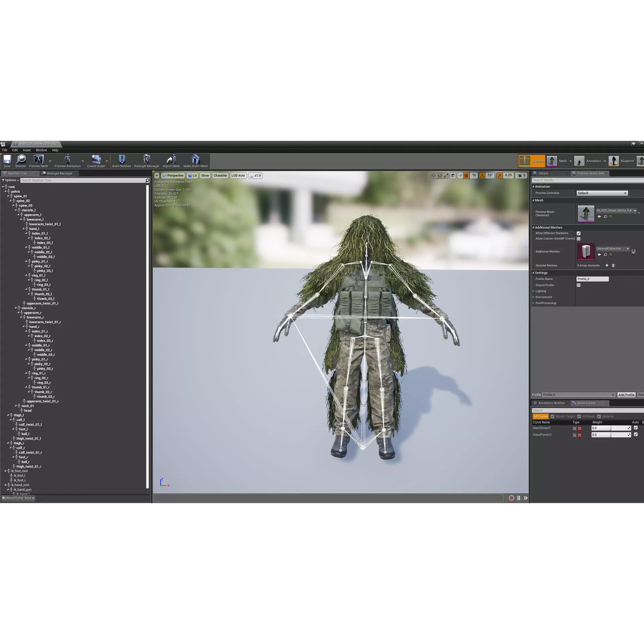644x644 pixels.
Task: Open the Profile_0 profile dropdown
Action: pyautogui.click(x=579, y=395)
